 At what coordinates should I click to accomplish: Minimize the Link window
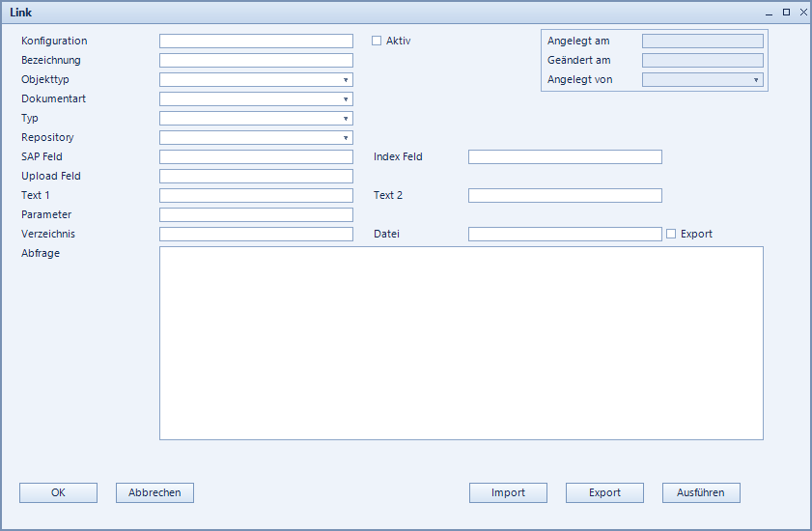[769, 13]
